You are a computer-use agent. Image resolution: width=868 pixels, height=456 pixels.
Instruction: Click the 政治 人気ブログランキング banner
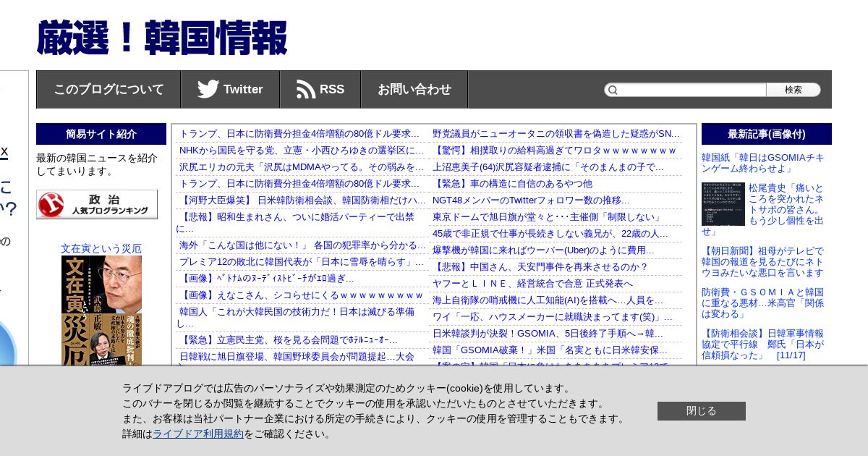pyautogui.click(x=97, y=204)
